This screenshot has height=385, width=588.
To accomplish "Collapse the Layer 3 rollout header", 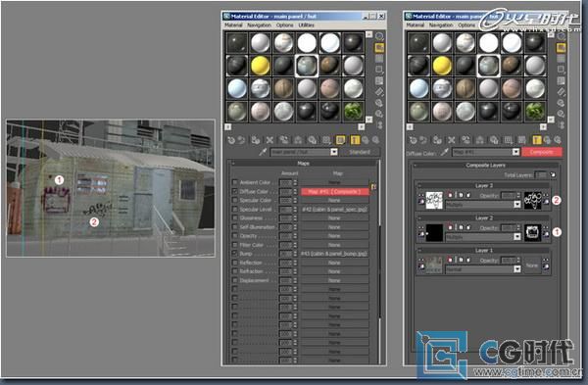I will [483, 185].
